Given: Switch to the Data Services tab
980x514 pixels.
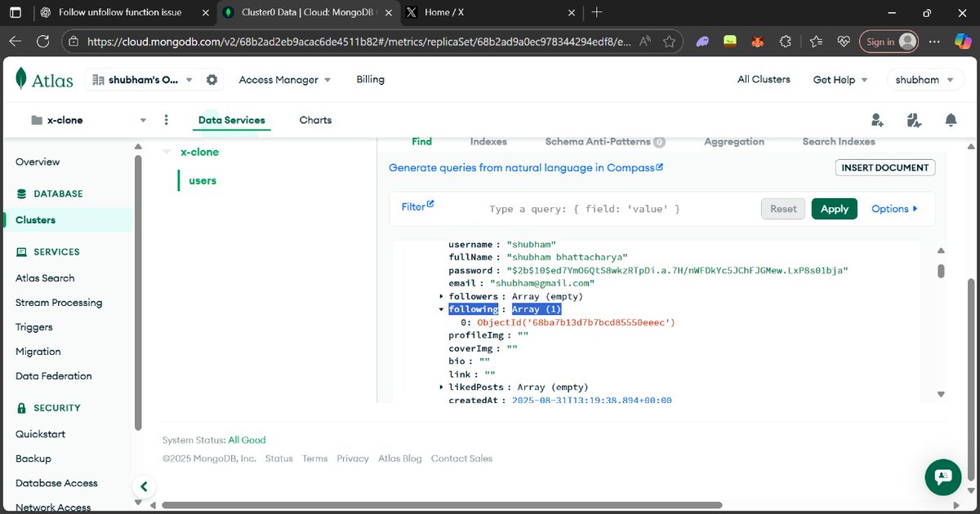Looking at the screenshot, I should click(x=232, y=120).
